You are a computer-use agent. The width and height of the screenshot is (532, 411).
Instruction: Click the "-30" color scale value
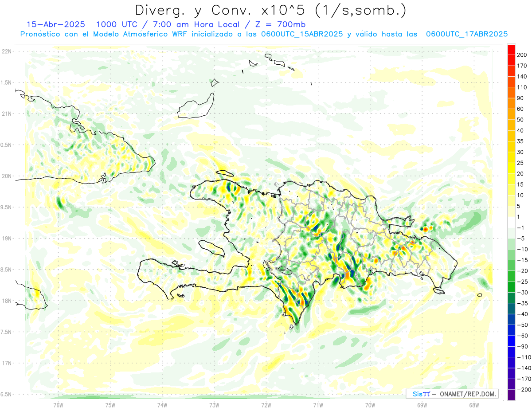coord(524,293)
